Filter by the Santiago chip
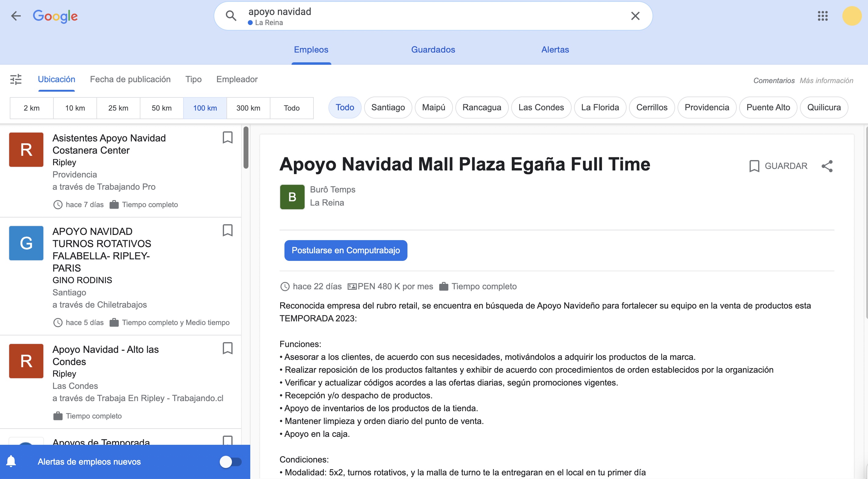The image size is (868, 479). 388,107
